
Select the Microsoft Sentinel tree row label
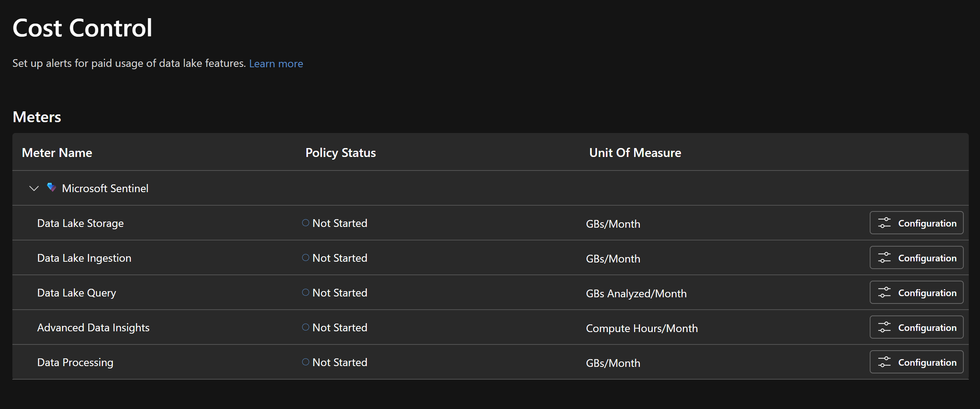105,188
